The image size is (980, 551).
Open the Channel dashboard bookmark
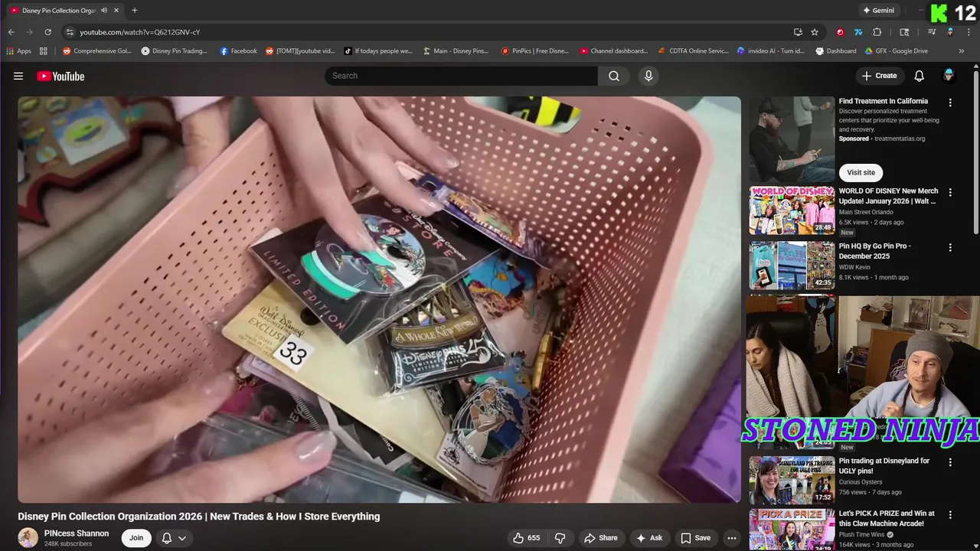point(614,51)
